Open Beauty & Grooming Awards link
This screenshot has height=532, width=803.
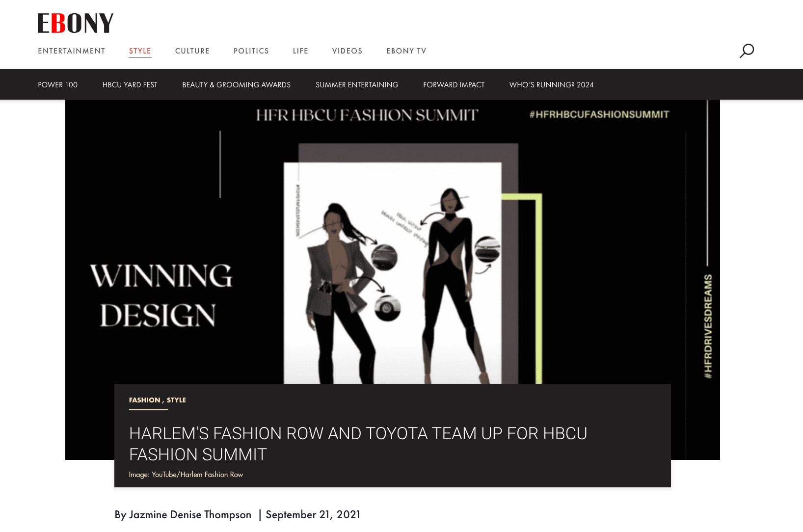click(x=237, y=85)
